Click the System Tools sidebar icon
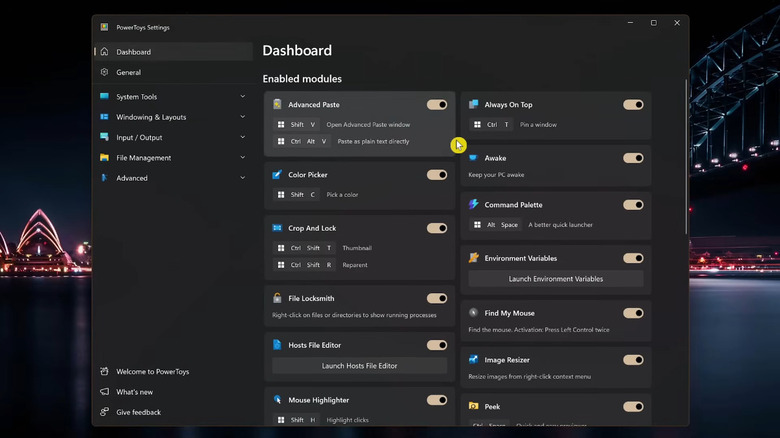 [x=104, y=96]
